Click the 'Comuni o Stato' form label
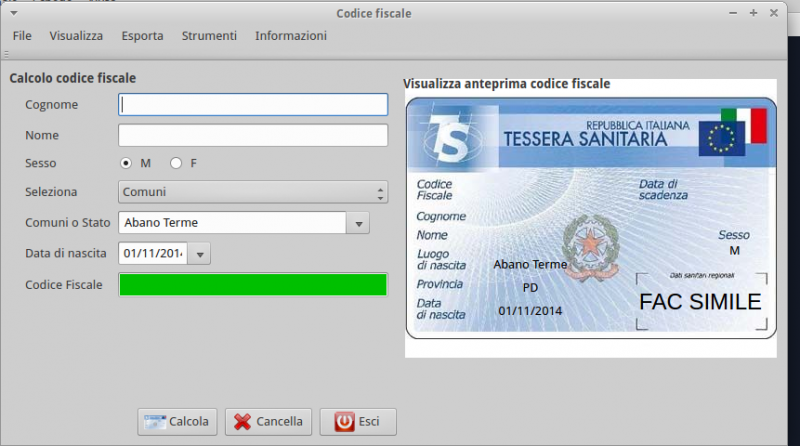Image resolution: width=800 pixels, height=446 pixels. click(67, 223)
